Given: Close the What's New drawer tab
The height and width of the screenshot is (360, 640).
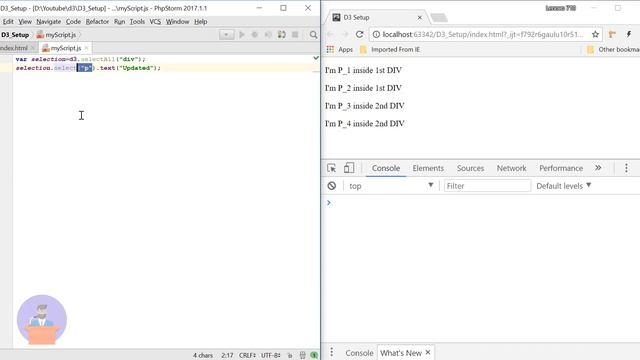Looking at the screenshot, I should coord(428,352).
